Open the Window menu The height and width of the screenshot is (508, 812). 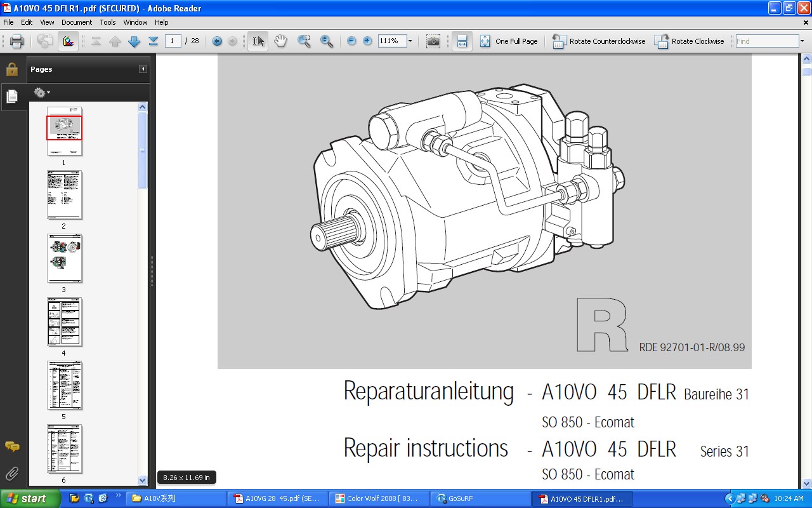136,22
